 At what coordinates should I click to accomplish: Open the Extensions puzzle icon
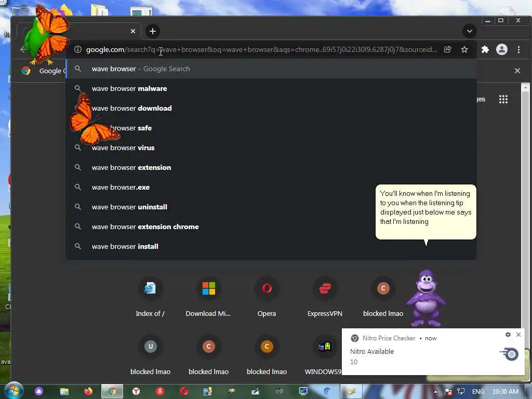pyautogui.click(x=485, y=49)
